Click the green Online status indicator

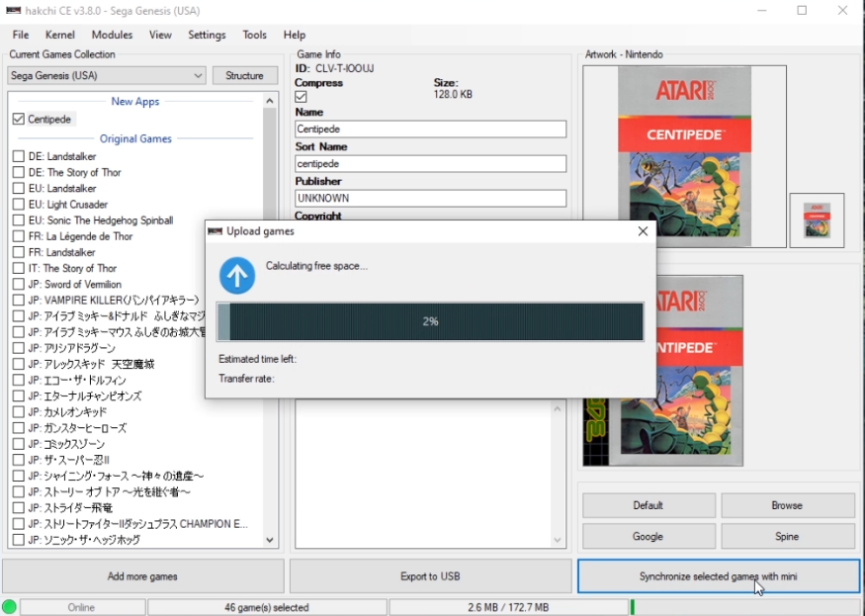9,607
